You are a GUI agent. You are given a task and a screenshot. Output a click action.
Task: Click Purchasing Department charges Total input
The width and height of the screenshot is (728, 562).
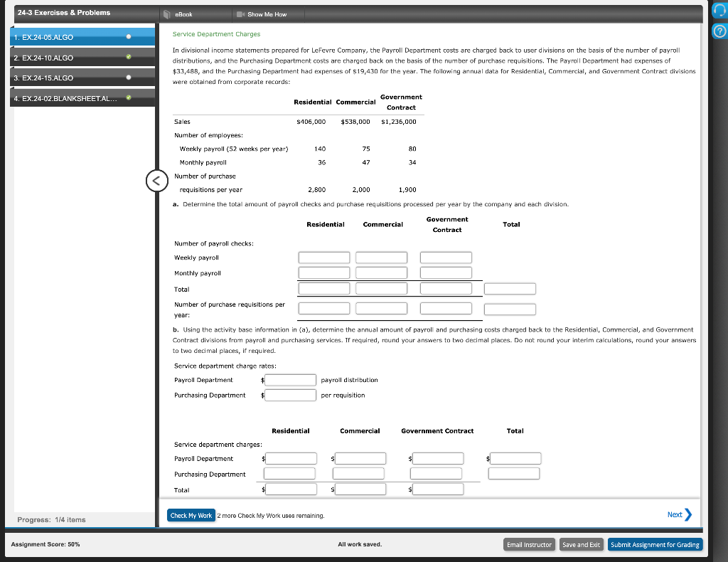point(514,473)
